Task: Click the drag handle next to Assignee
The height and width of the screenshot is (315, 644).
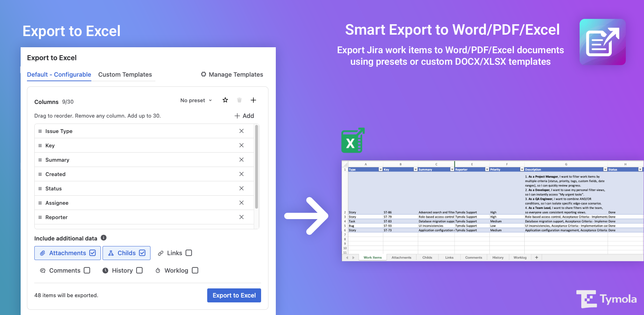Action: point(40,203)
